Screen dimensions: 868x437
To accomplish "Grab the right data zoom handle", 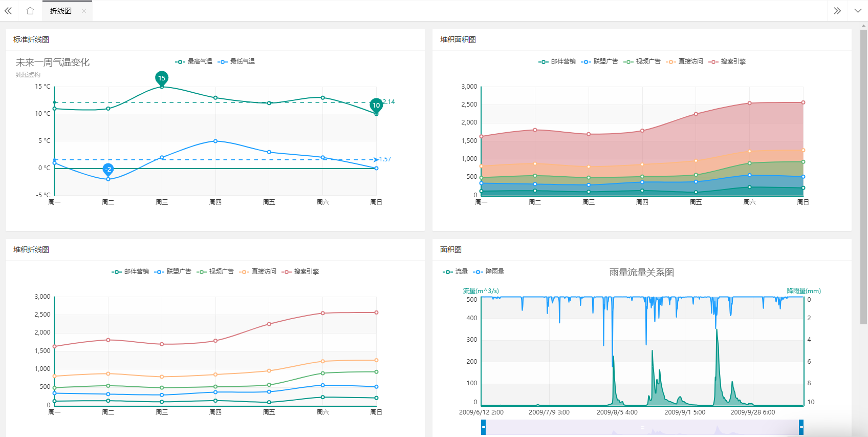I will pos(801,427).
